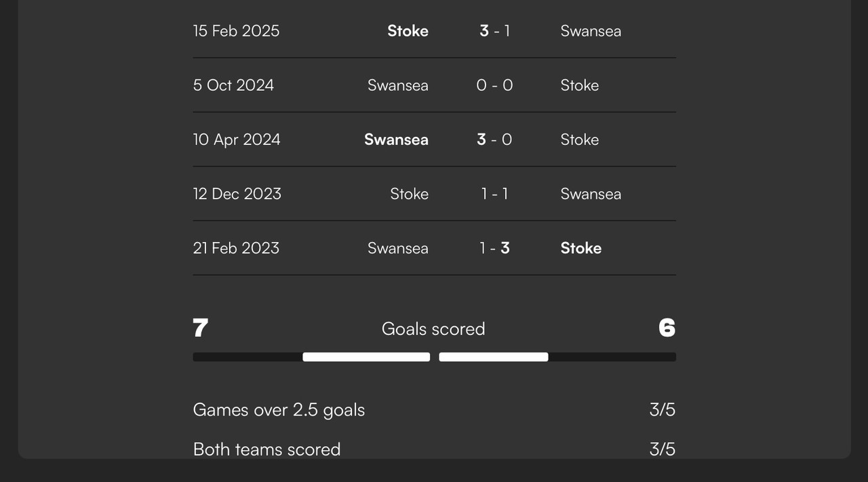The image size is (868, 482).
Task: Open the 15 Feb 2025 match row
Action: click(434, 31)
